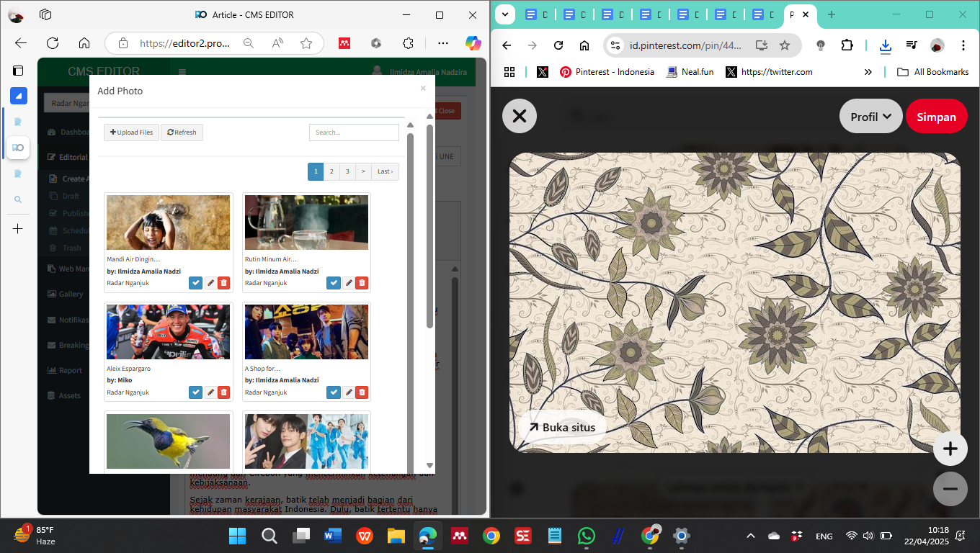The height and width of the screenshot is (553, 980).
Task: Click Buka situs on the pin
Action: tap(562, 428)
